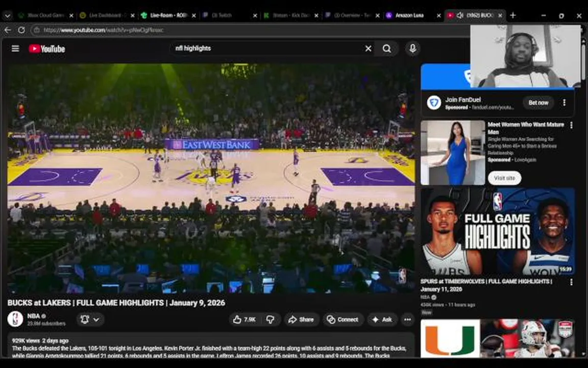Click the FanDuel advertiser logo
Screen dimensions: 588x368
(x=434, y=103)
